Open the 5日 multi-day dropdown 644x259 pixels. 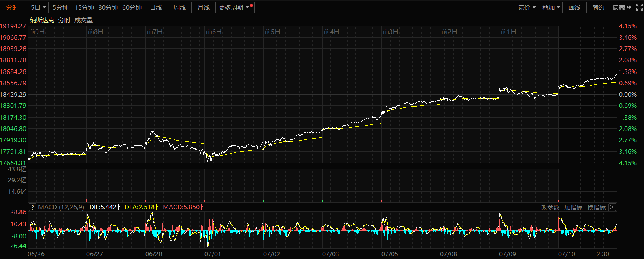[x=38, y=7]
